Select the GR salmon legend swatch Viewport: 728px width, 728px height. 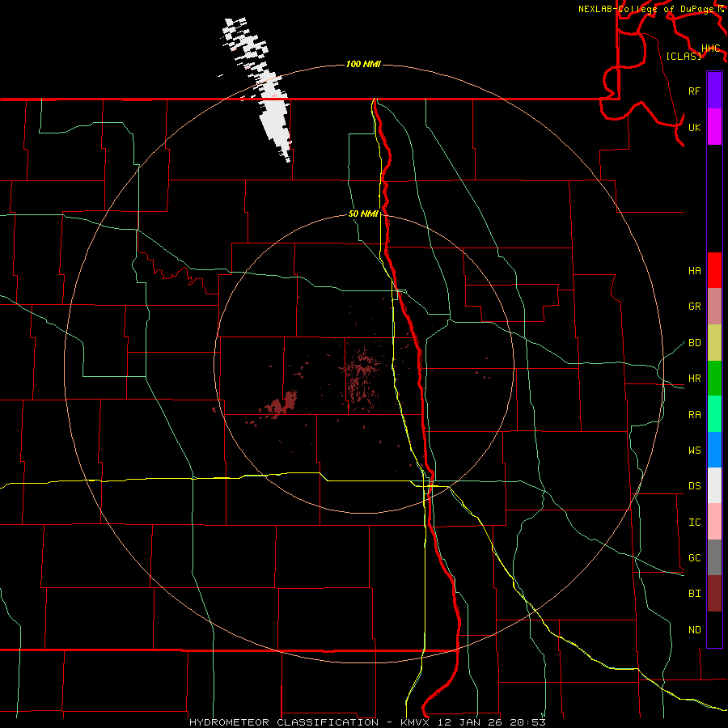714,306
